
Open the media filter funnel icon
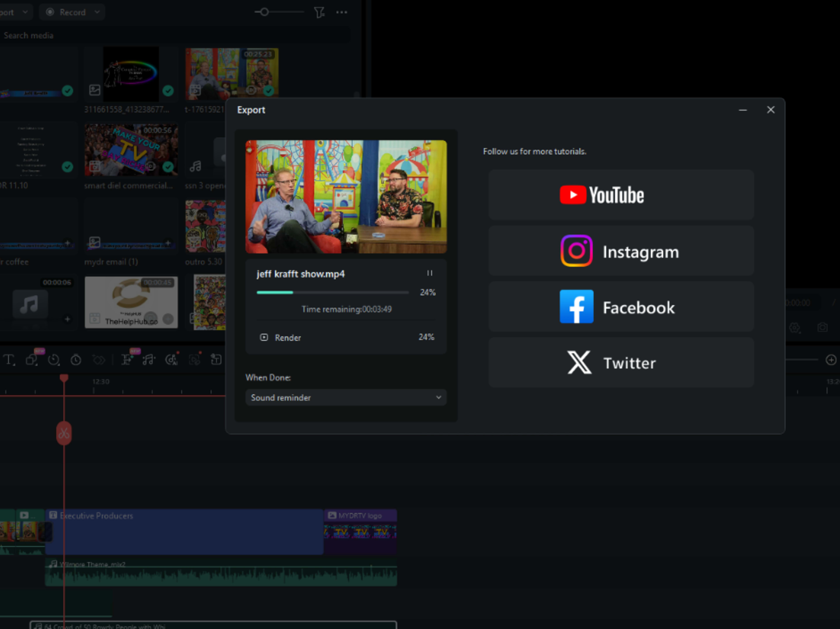(x=319, y=12)
